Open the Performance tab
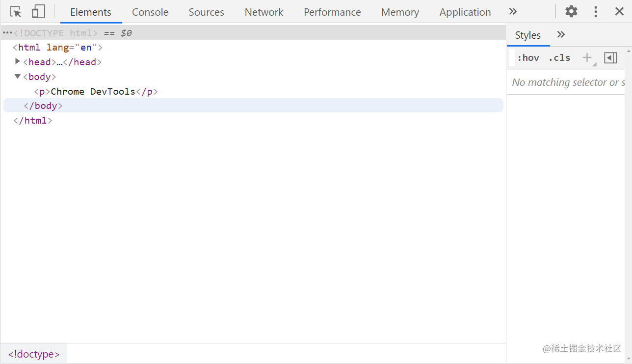 [332, 12]
